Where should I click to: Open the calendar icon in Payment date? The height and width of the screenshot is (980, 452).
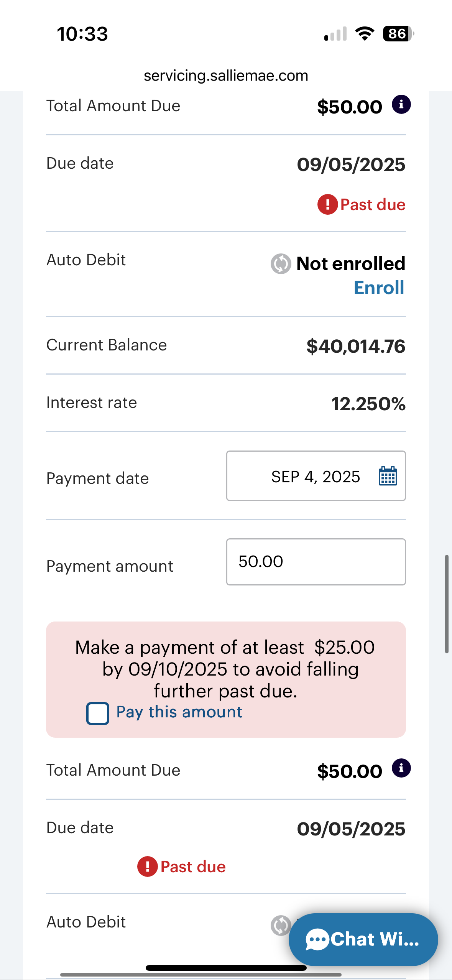pos(388,476)
